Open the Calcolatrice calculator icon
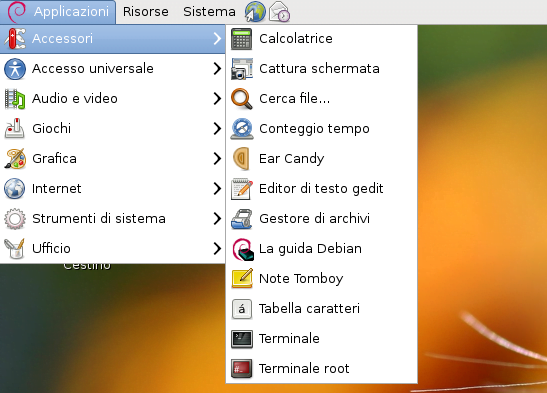The width and height of the screenshot is (547, 393). tap(241, 39)
